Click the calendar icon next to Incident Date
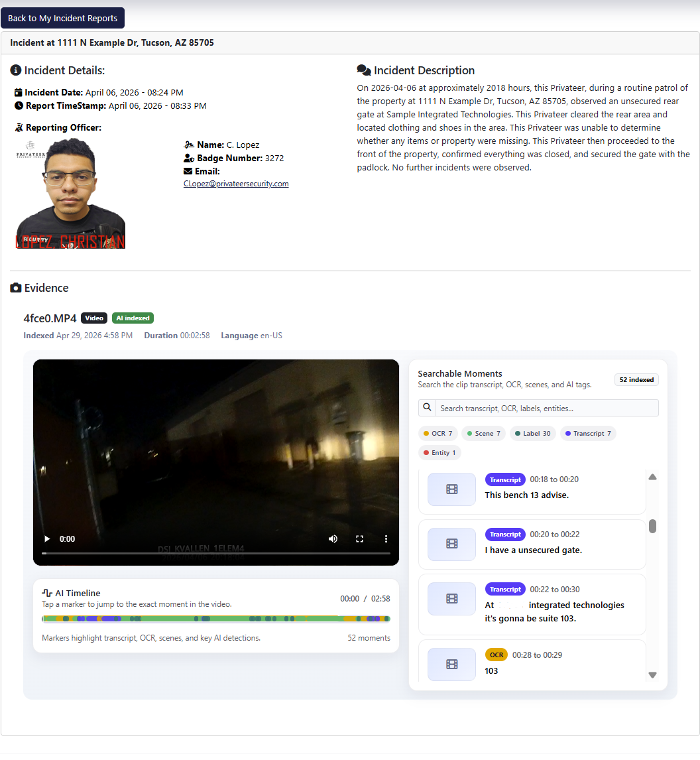700x760 pixels. [17, 92]
